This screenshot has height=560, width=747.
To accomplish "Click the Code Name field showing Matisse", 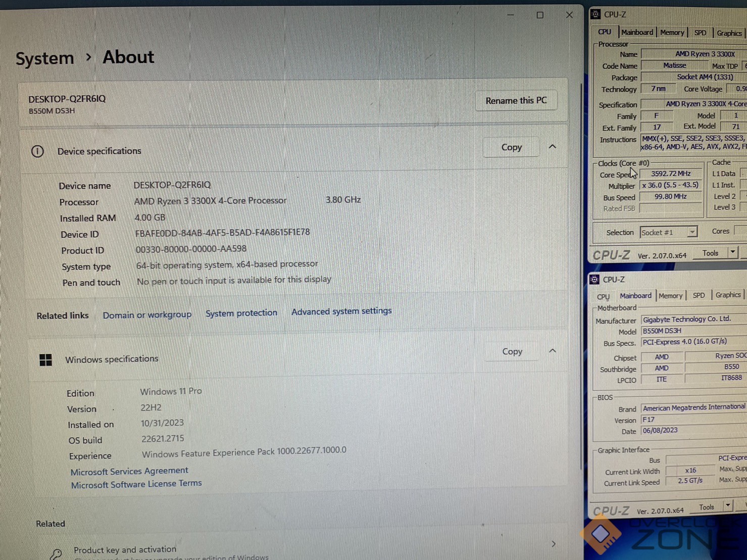I will coord(674,66).
